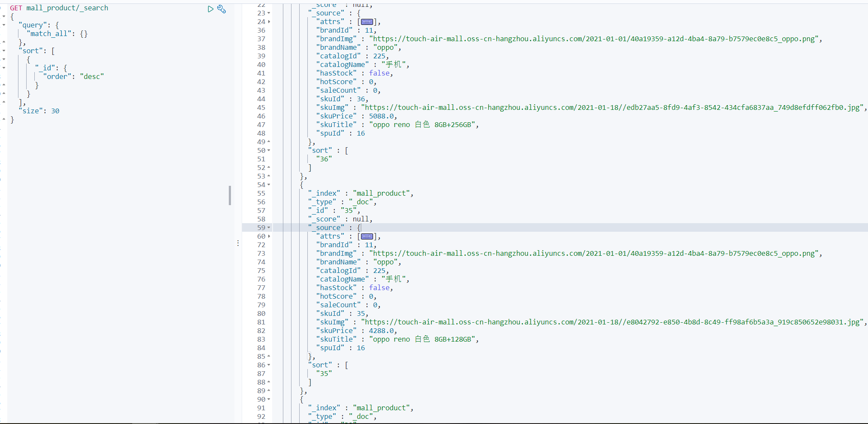Open the wrench actions menu
Viewport: 868px width, 424px height.
point(222,9)
